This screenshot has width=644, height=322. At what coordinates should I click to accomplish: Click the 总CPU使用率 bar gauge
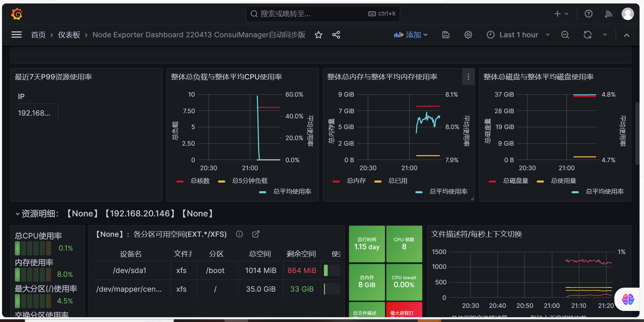tap(33, 248)
